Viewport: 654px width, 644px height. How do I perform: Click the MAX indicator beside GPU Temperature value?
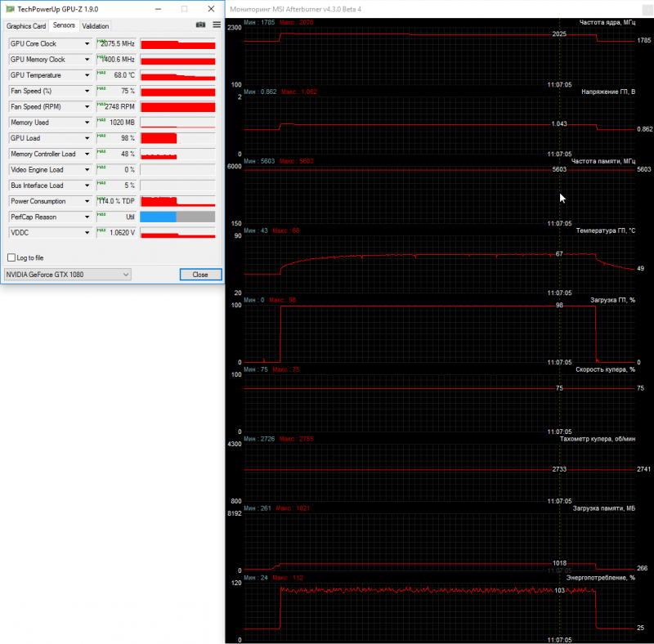point(101,73)
